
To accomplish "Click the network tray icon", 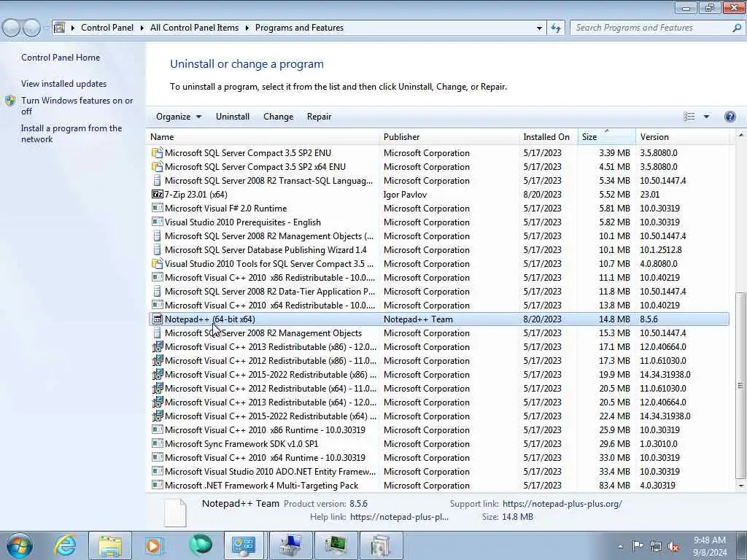I will (656, 547).
